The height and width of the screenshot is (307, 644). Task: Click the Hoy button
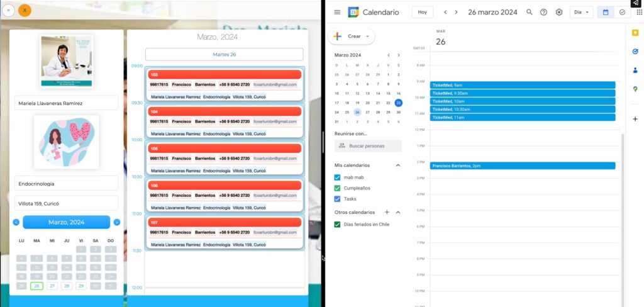422,12
